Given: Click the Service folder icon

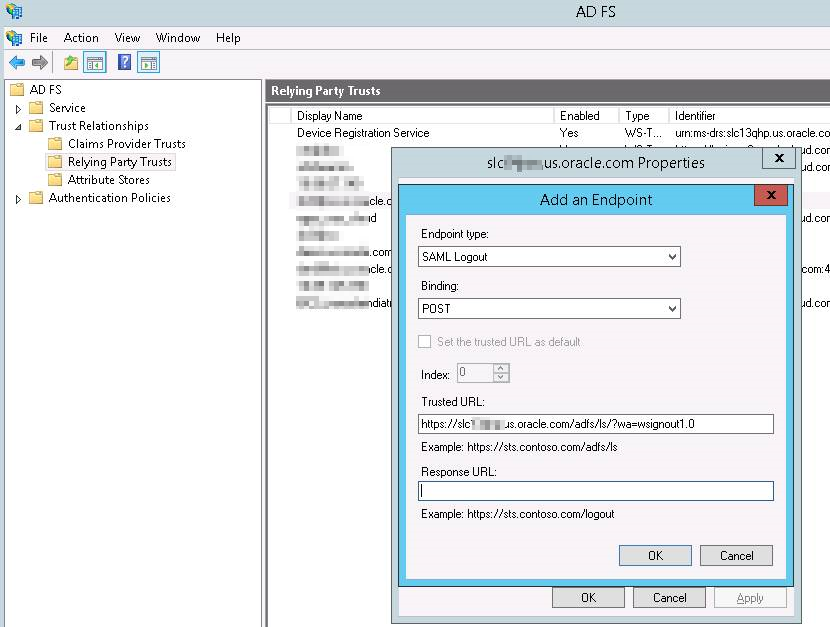Looking at the screenshot, I should point(36,108).
